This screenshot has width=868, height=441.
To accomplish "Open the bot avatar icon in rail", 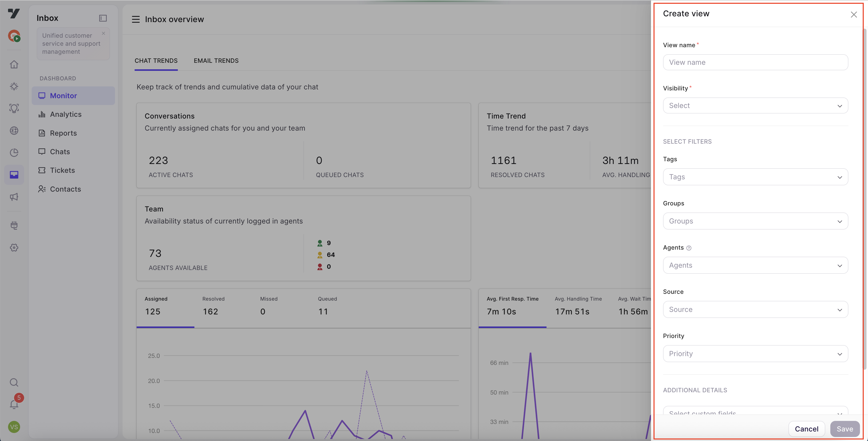I will pos(14,36).
